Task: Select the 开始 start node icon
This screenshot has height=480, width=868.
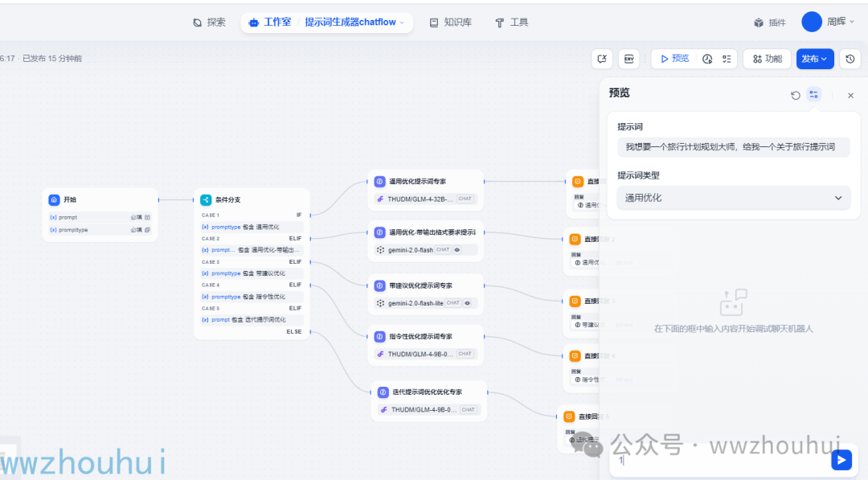Action: click(x=55, y=200)
